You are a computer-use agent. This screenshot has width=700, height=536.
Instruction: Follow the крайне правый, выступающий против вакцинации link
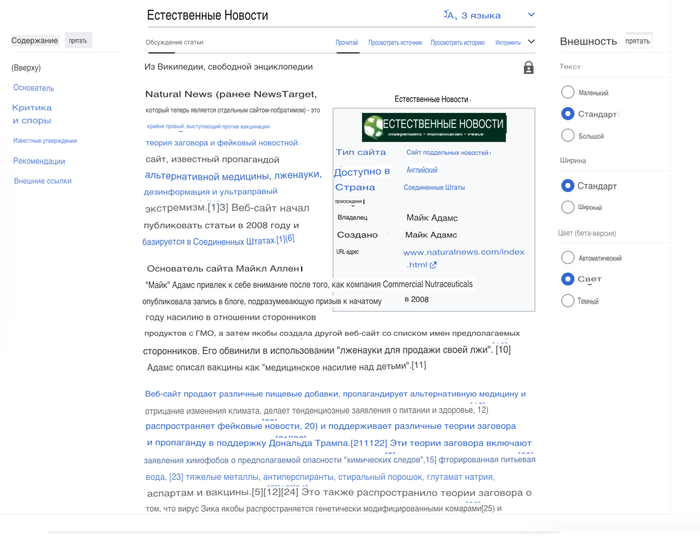click(x=208, y=126)
